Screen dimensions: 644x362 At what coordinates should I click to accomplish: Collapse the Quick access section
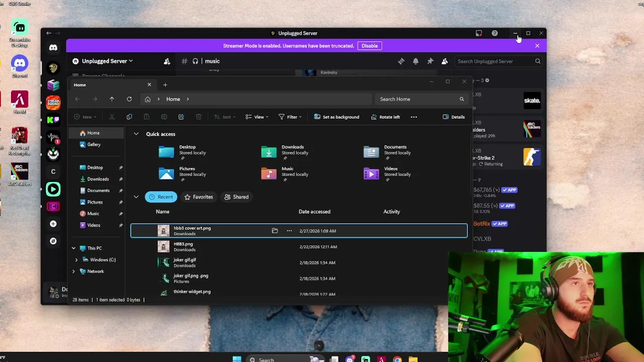[x=136, y=134]
